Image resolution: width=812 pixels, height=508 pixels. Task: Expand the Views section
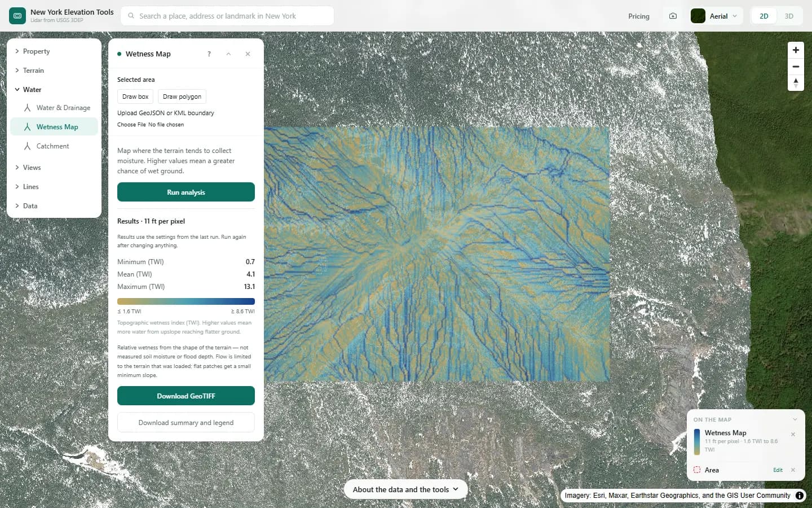click(x=54, y=168)
